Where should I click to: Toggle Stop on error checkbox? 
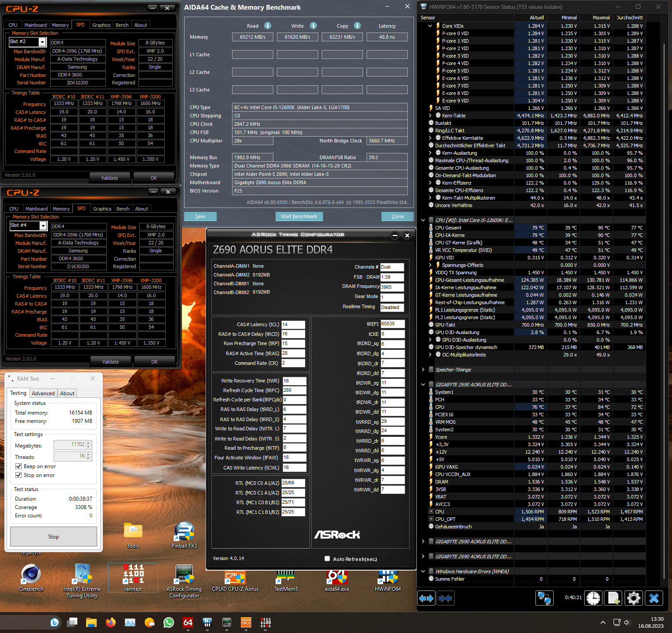pos(18,475)
